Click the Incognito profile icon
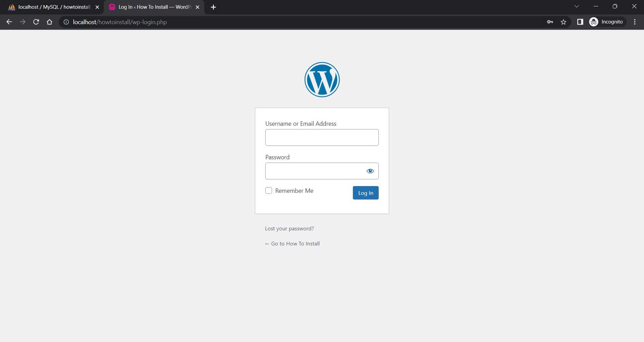Screen dimensions: 644x342 click(593, 22)
